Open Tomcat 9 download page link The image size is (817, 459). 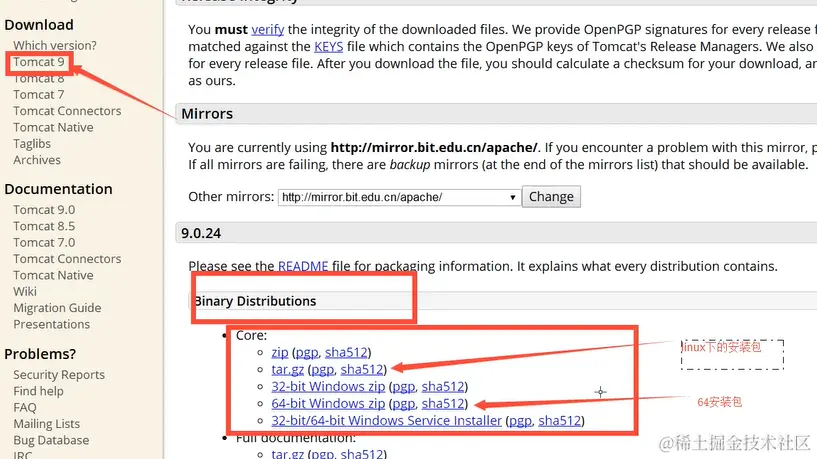[39, 62]
